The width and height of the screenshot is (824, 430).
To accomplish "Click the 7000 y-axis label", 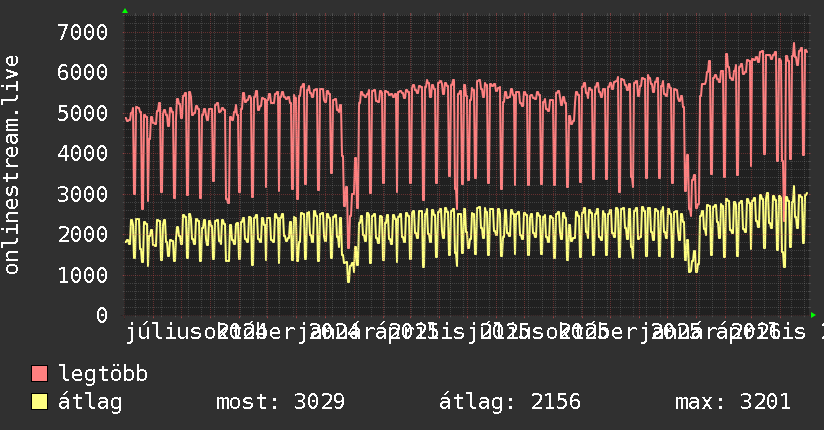I will (x=83, y=33).
